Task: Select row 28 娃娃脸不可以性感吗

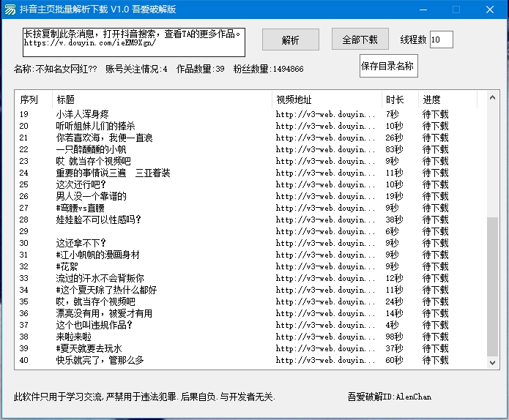Action: click(98, 220)
